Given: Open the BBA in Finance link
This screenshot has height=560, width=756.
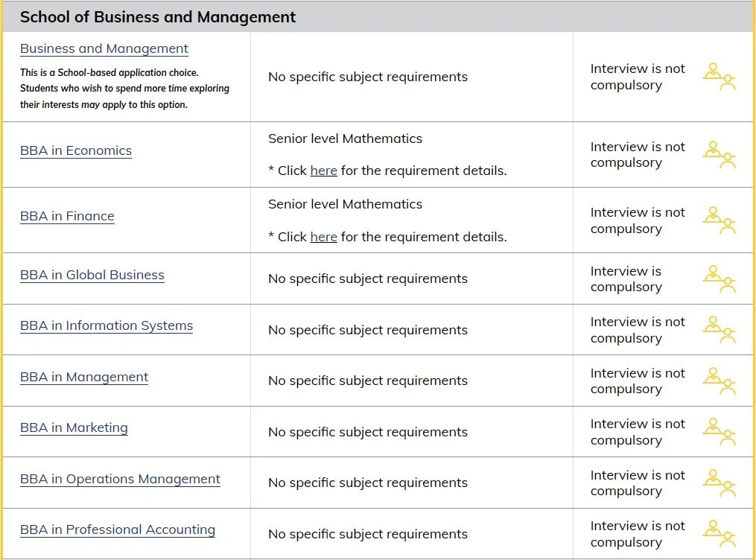Looking at the screenshot, I should [x=67, y=217].
